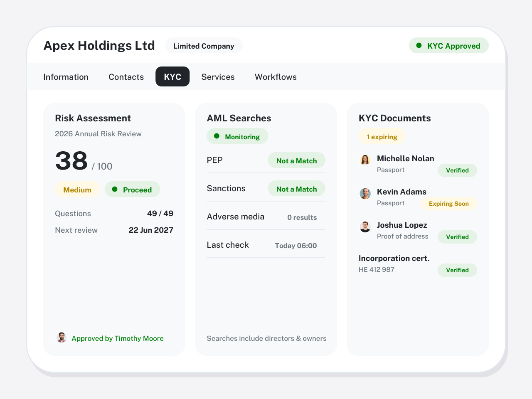Open Approved by Timothy Moore link
This screenshot has height=399, width=532.
118,338
